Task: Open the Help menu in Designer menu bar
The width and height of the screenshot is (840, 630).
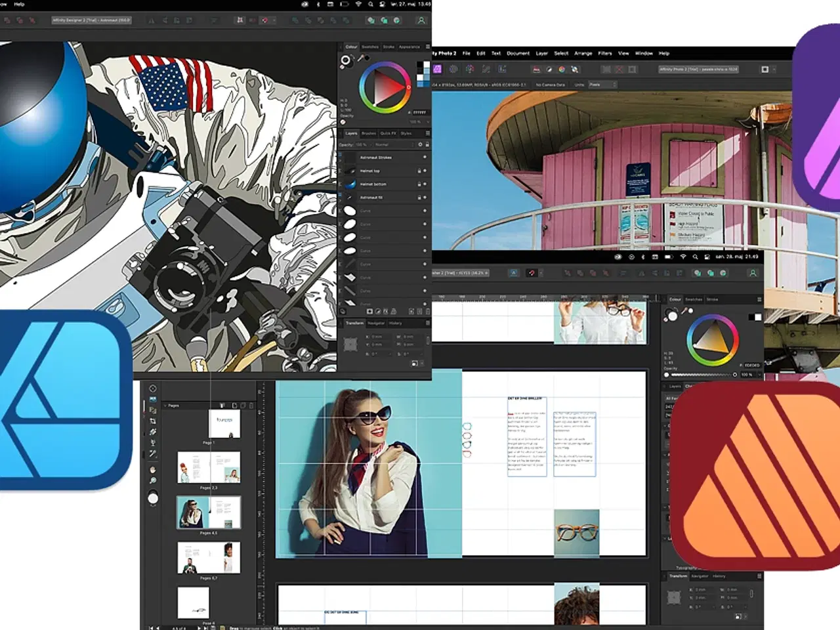Action: [20, 4]
